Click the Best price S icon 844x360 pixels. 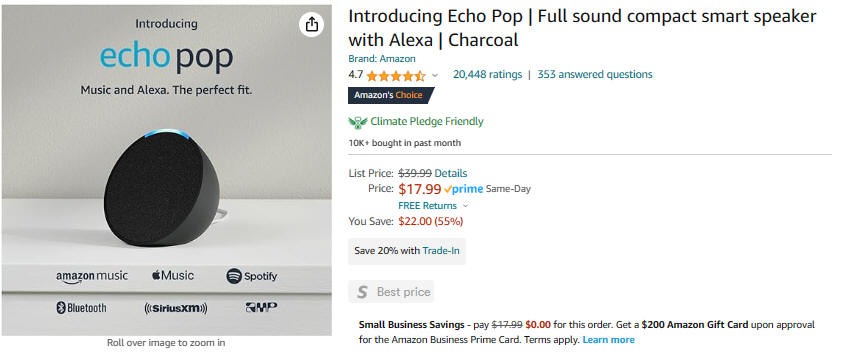[362, 292]
